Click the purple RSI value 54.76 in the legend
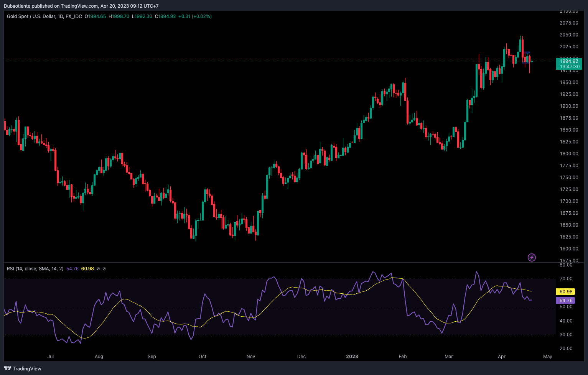The height and width of the screenshot is (375, 588). (x=72, y=269)
